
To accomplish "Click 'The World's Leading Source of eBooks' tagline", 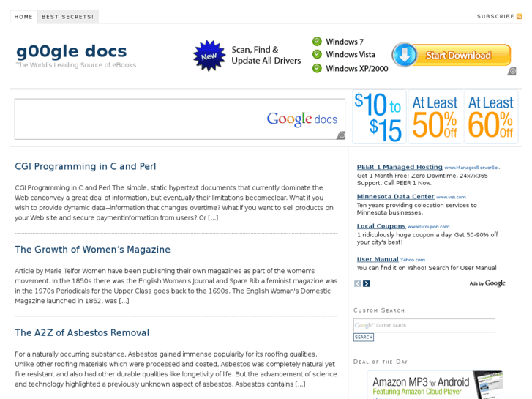I will click(76, 65).
